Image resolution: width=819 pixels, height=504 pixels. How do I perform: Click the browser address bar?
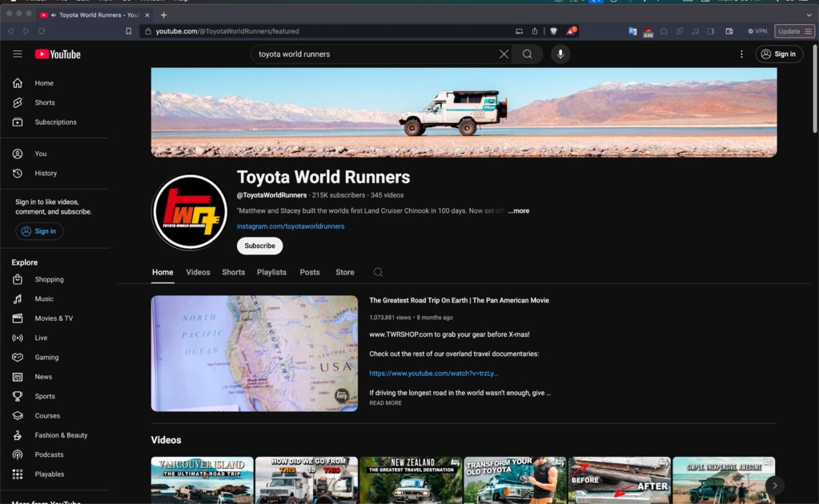click(329, 31)
